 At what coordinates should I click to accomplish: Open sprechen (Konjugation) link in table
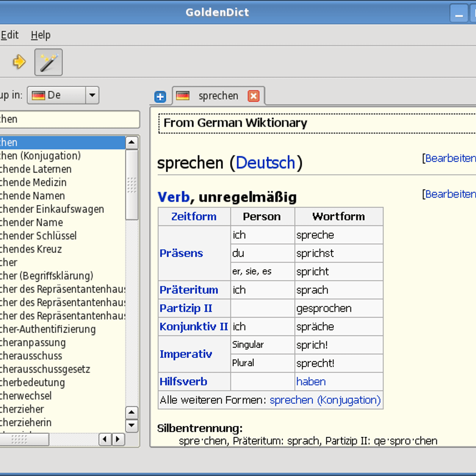click(325, 400)
